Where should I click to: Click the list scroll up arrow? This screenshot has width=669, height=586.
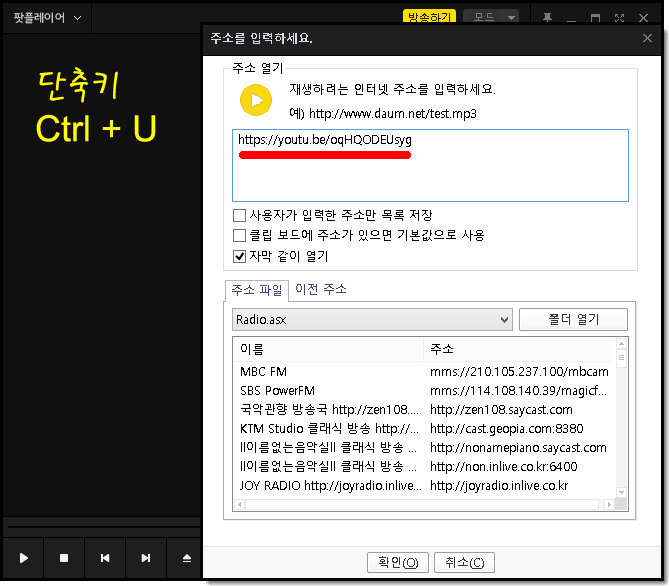click(621, 344)
